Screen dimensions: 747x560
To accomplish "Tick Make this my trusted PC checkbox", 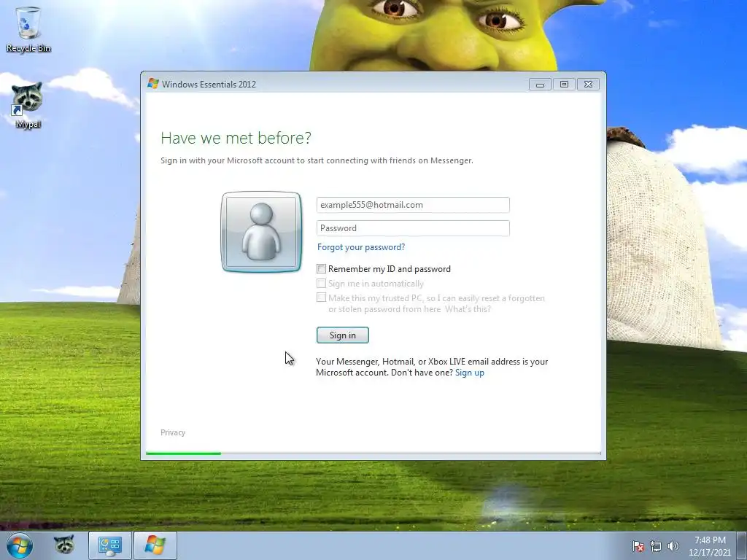I will pos(322,297).
